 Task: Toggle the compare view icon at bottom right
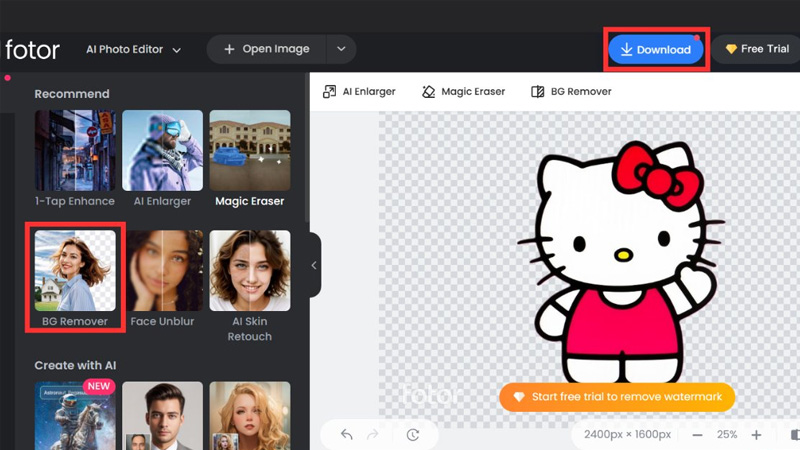(x=794, y=435)
